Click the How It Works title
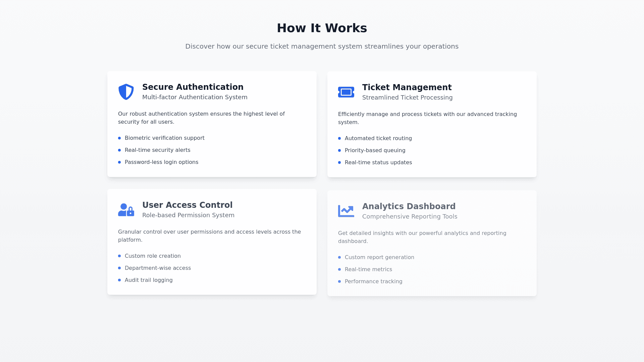The height and width of the screenshot is (362, 644). (x=322, y=28)
